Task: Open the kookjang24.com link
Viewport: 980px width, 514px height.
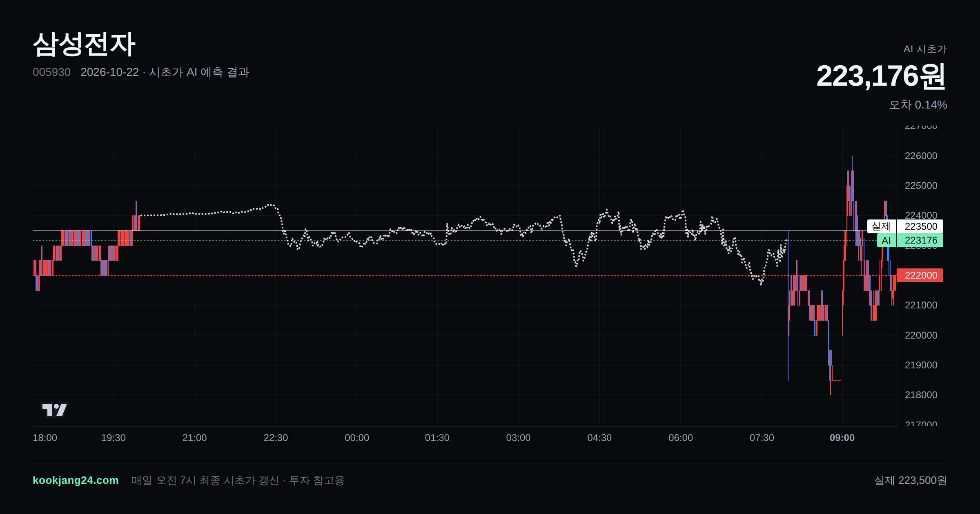Action: click(x=76, y=480)
